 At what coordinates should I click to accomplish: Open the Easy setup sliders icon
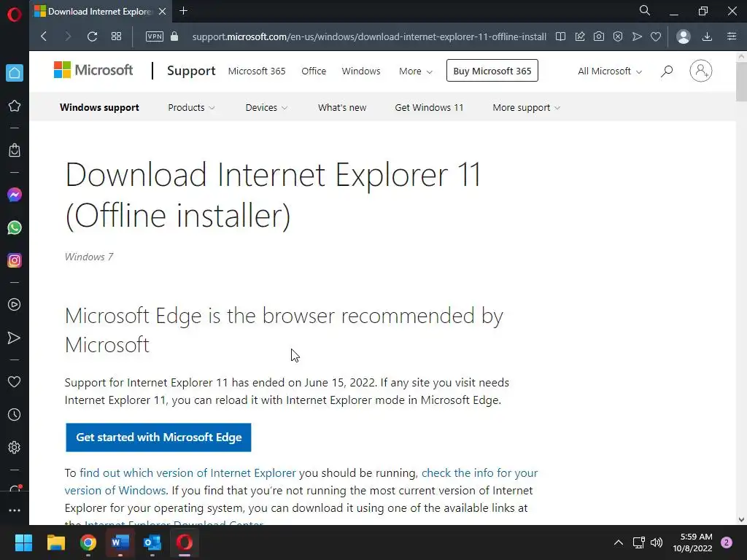(732, 36)
